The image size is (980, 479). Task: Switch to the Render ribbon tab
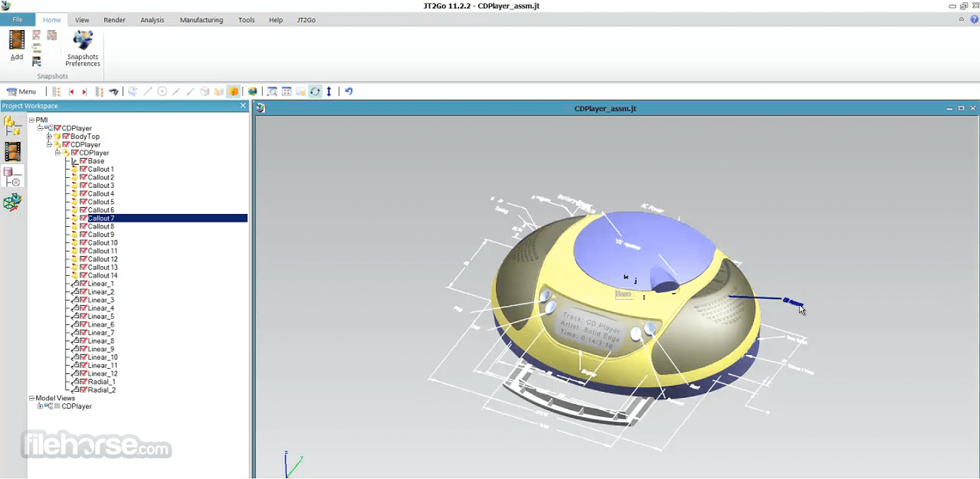click(x=114, y=20)
